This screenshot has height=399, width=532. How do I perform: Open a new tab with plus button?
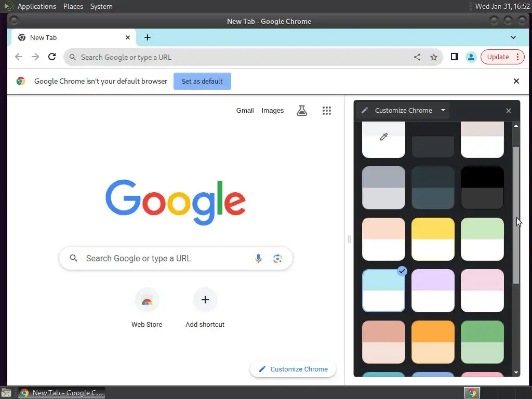147,37
